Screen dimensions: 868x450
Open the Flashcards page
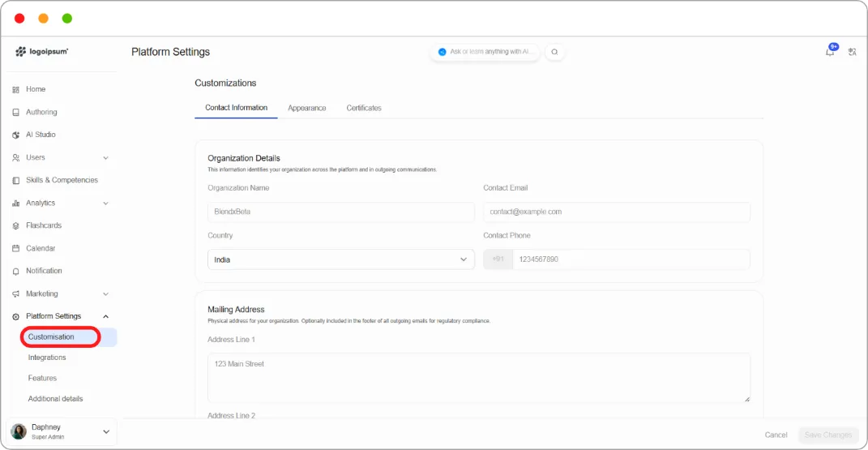[x=44, y=225]
